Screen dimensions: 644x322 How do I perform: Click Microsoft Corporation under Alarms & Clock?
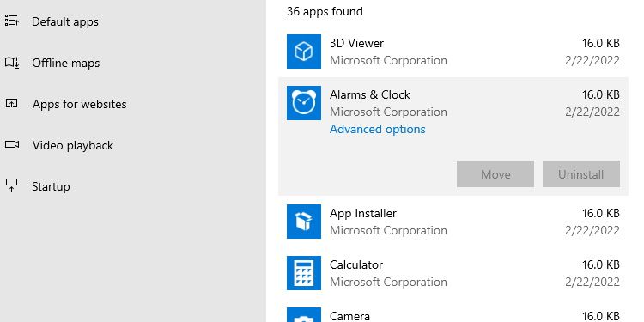(388, 112)
